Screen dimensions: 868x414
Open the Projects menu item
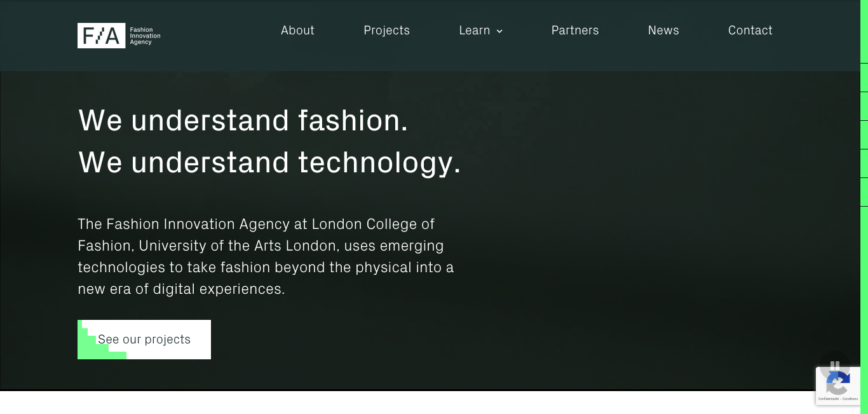click(386, 31)
